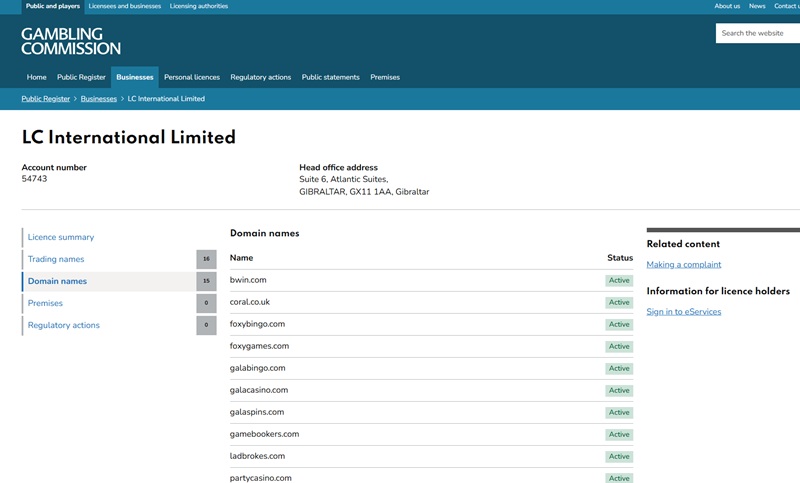The height and width of the screenshot is (483, 800).
Task: Select the galabingo.com domain name
Action: point(258,368)
